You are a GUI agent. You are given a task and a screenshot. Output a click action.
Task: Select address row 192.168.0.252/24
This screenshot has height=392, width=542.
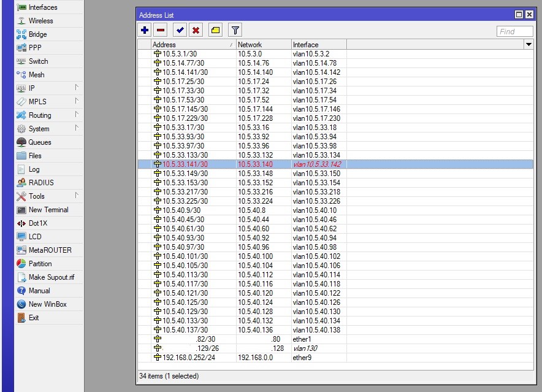(335, 358)
